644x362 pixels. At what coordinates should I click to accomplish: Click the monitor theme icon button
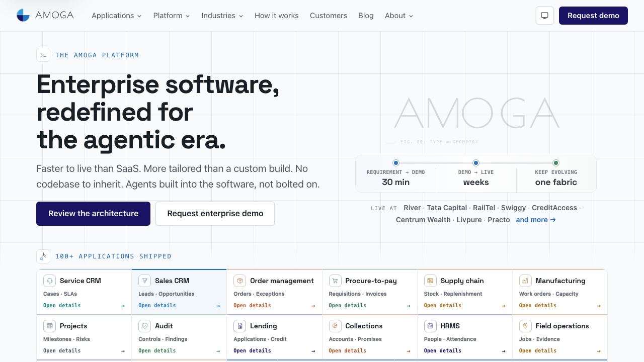click(x=544, y=16)
